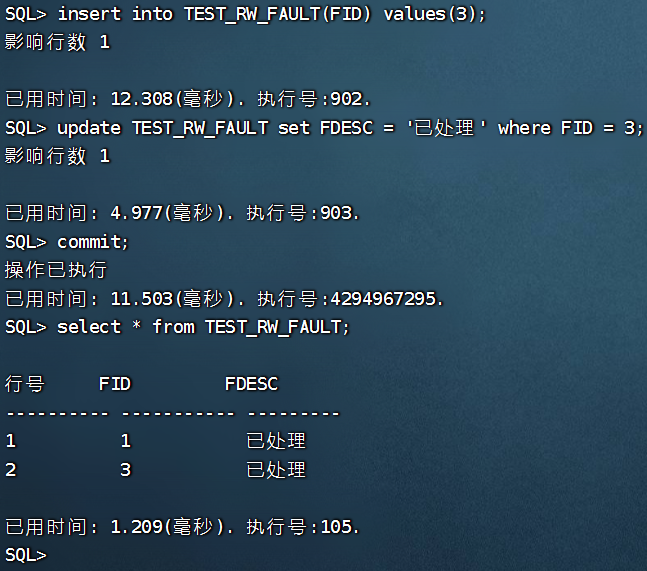Click the '影响行数 1' line below the update statement
This screenshot has height=571, width=647.
(57, 156)
